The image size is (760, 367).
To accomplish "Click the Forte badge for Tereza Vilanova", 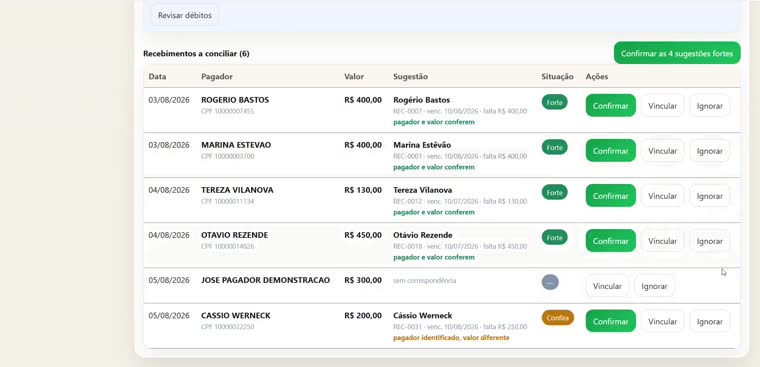I will click(554, 192).
